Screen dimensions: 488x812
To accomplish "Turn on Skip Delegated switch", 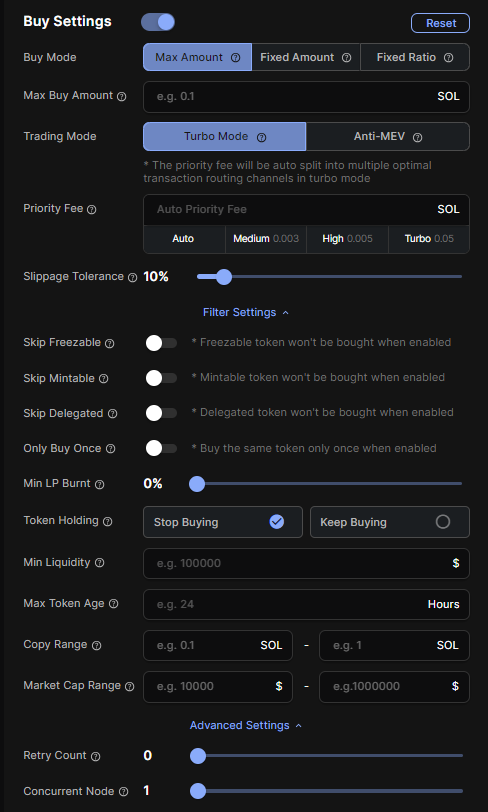I will point(161,413).
